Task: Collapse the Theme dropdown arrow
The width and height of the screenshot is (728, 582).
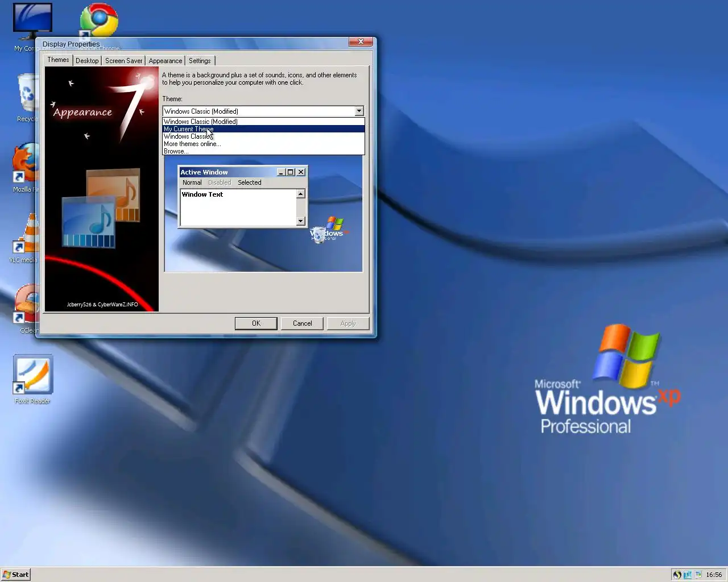Action: pos(359,111)
